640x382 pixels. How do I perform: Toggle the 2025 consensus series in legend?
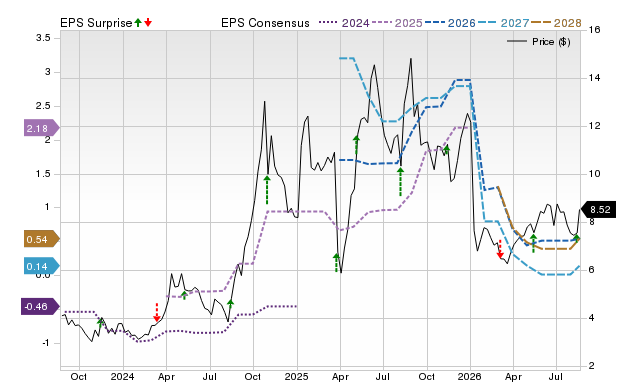397,23
